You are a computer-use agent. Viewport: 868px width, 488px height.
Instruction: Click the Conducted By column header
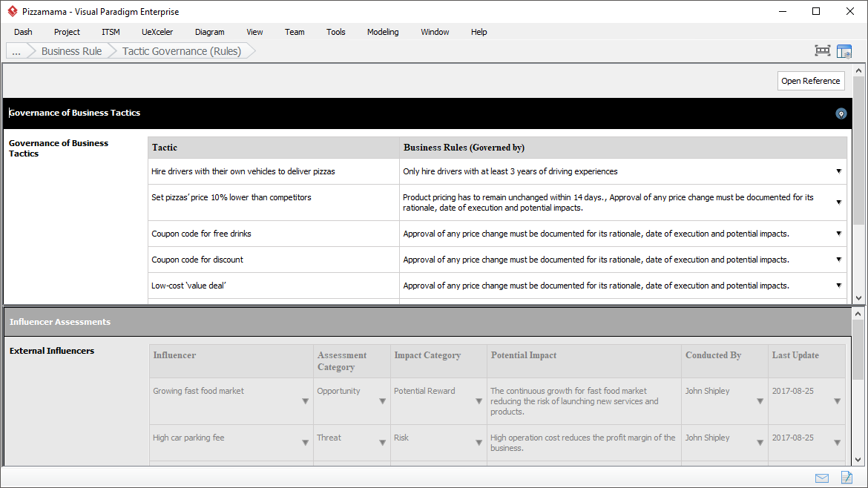(725, 360)
